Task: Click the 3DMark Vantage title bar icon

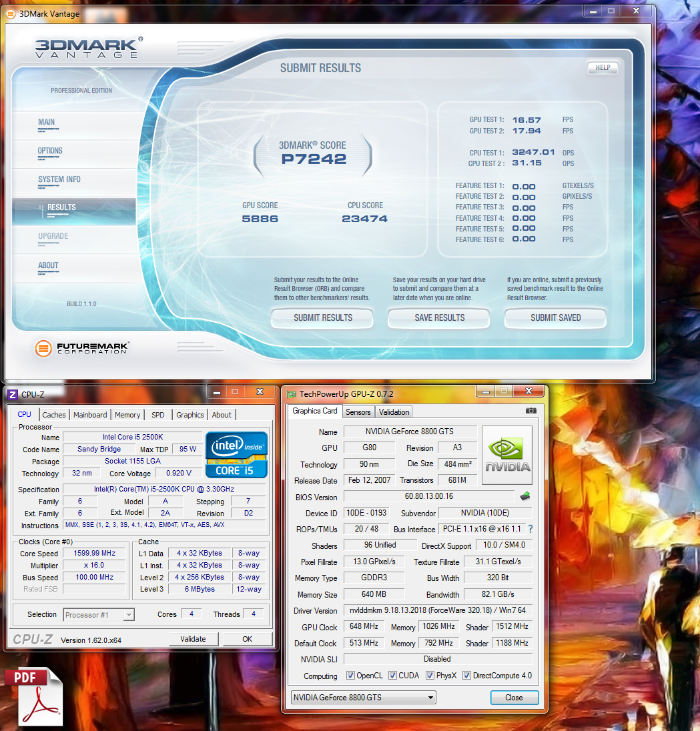Action: 10,14
